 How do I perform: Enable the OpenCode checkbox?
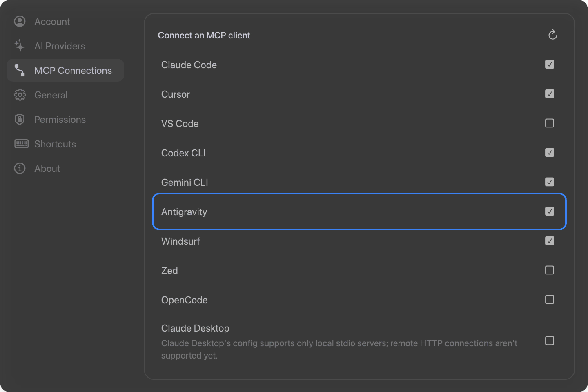coord(550,300)
